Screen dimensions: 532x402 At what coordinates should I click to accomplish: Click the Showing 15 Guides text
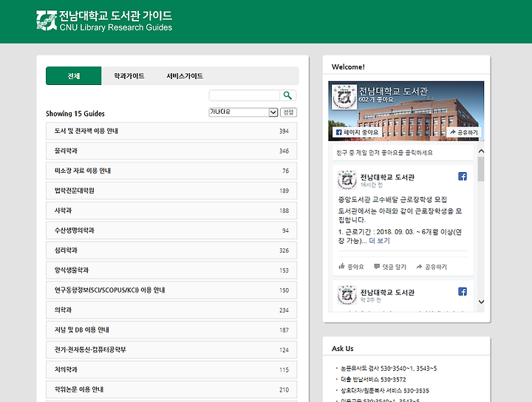75,114
